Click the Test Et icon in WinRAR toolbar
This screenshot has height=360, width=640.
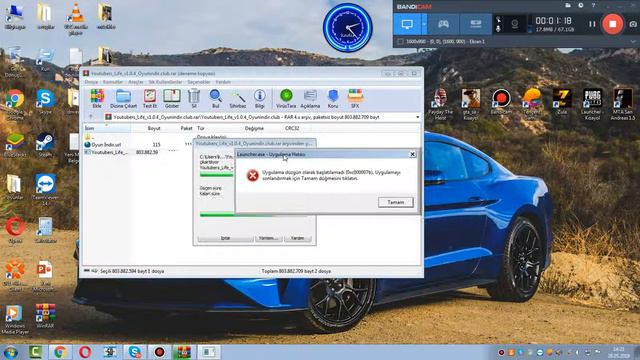150,99
